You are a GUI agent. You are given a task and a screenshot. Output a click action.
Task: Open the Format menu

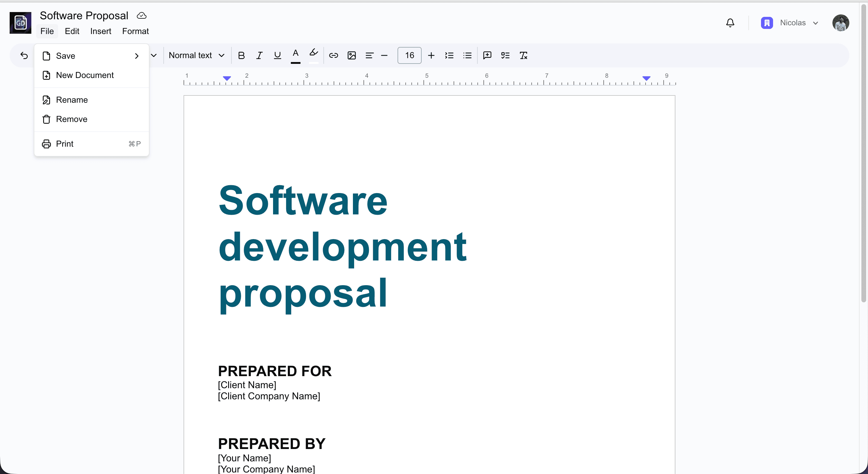click(x=135, y=31)
